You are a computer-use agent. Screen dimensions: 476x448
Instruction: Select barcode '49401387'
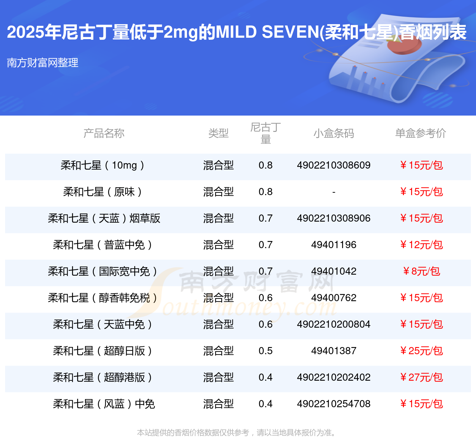tap(334, 351)
